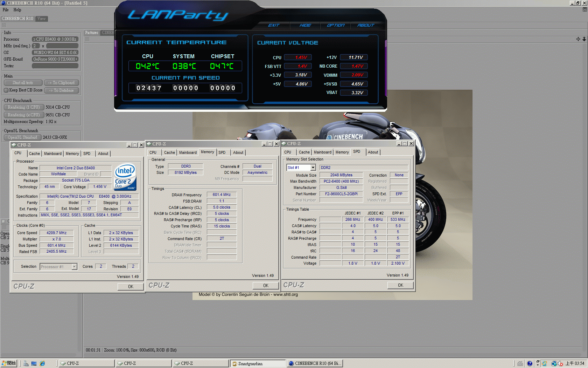Viewport: 588px width, 368px height.
Task: Open the Help menu in Cinebench
Action: click(17, 10)
